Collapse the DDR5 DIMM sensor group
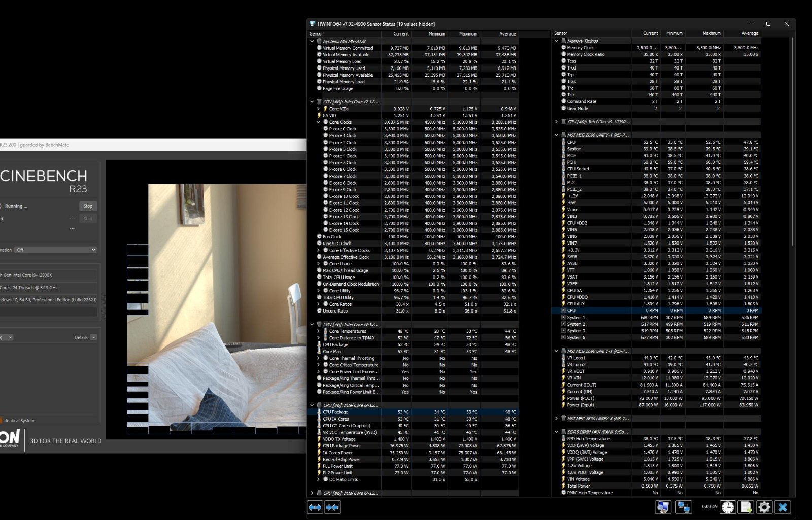This screenshot has width=812, height=520. (x=556, y=432)
